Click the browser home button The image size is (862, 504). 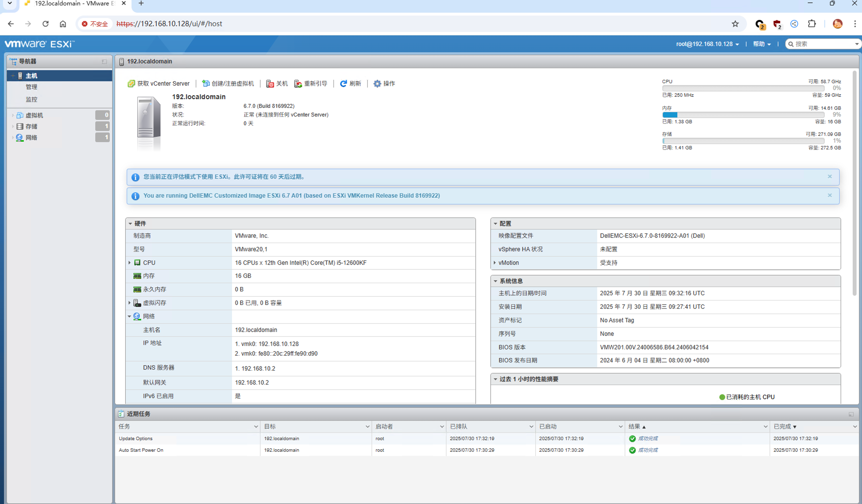point(63,24)
